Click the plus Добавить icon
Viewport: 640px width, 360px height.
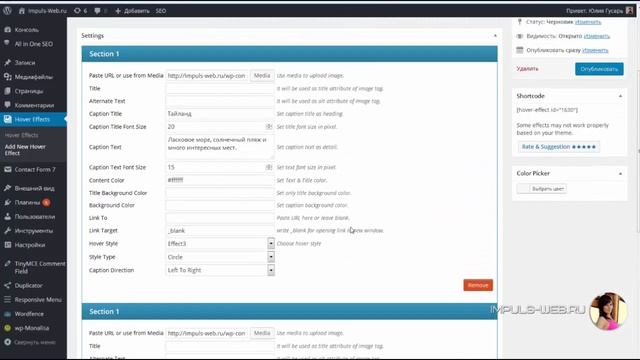tap(118, 11)
